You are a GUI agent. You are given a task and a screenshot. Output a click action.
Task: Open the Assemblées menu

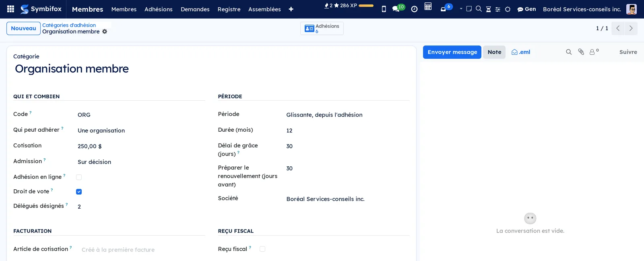(264, 9)
